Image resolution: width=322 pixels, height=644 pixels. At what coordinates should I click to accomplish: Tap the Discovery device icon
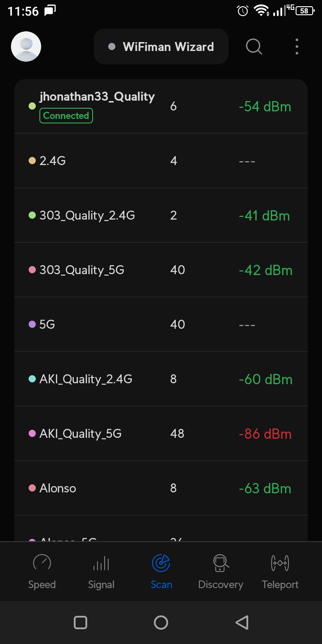coord(220,563)
